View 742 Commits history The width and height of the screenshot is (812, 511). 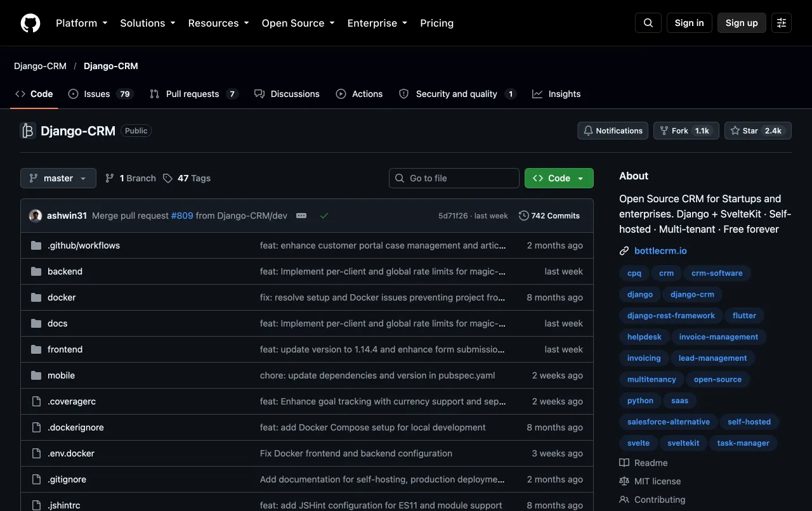coord(549,216)
